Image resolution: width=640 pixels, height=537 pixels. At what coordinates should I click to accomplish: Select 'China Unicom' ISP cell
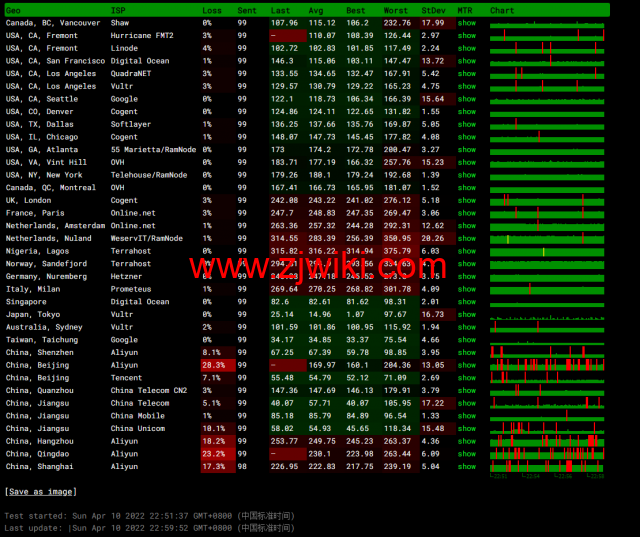point(138,428)
